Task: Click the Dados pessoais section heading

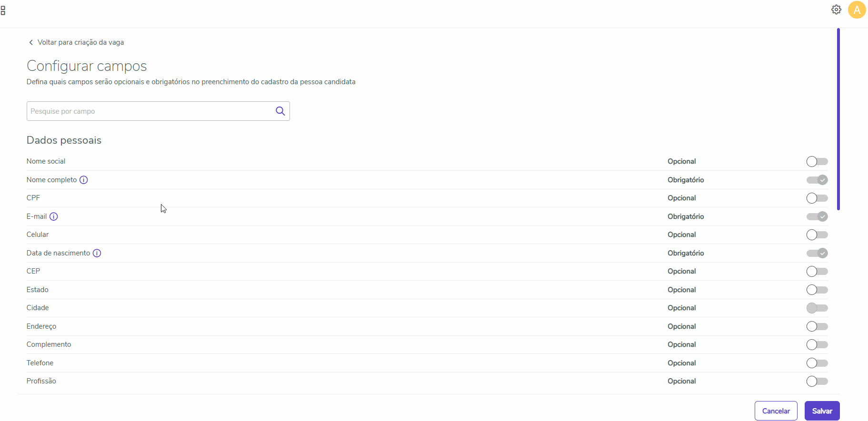Action: point(64,140)
